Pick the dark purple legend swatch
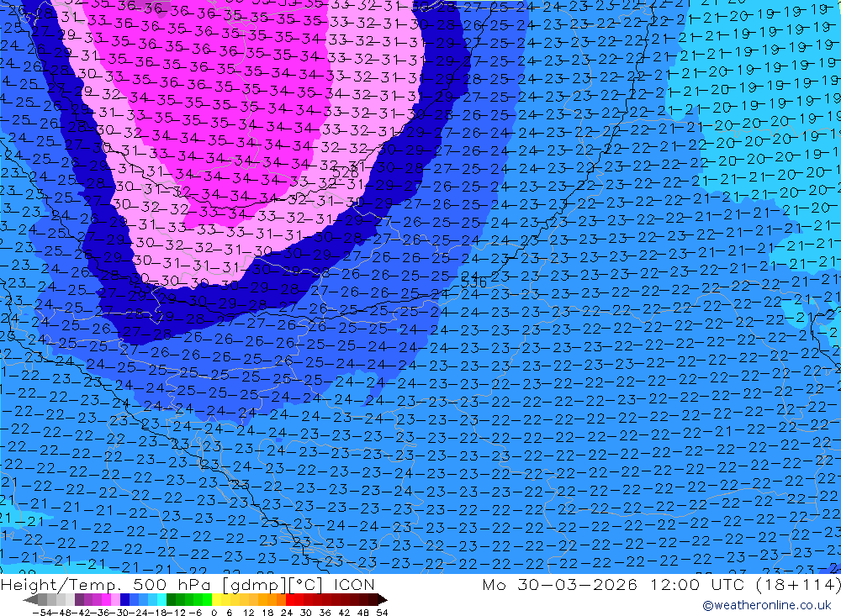 79,600
